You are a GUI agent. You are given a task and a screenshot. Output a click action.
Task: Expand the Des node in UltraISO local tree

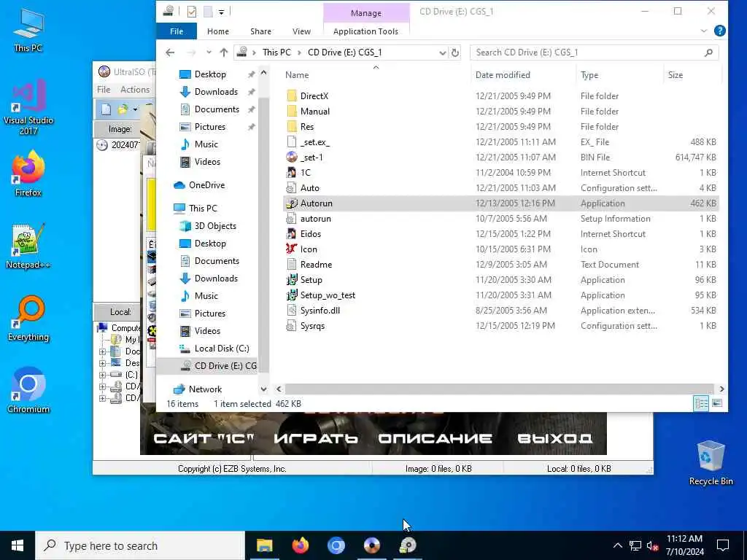click(102, 363)
